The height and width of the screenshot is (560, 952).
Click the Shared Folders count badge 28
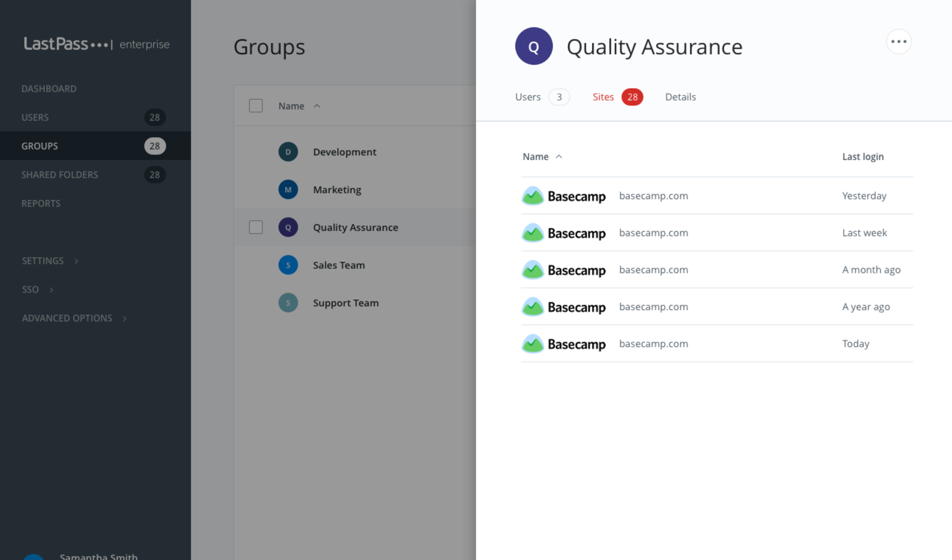tap(155, 174)
